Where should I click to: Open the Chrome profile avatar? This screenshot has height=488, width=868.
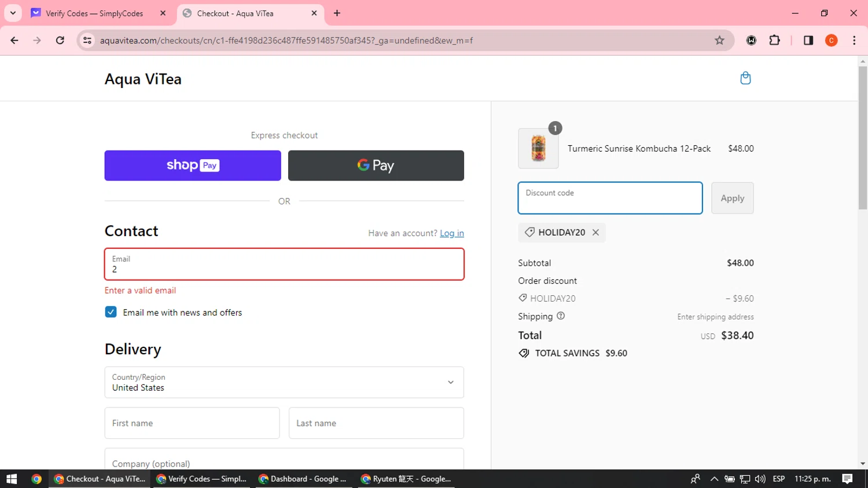click(831, 41)
